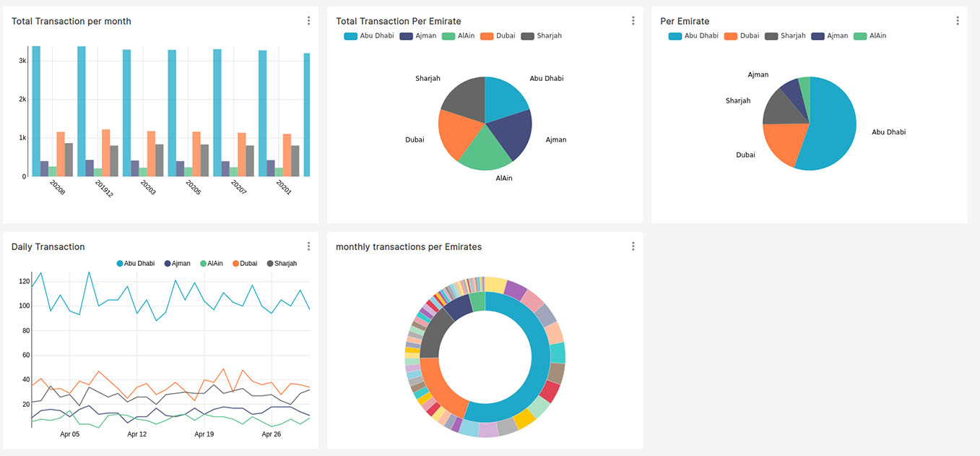Open Total Transaction per month options menu

tap(308, 21)
